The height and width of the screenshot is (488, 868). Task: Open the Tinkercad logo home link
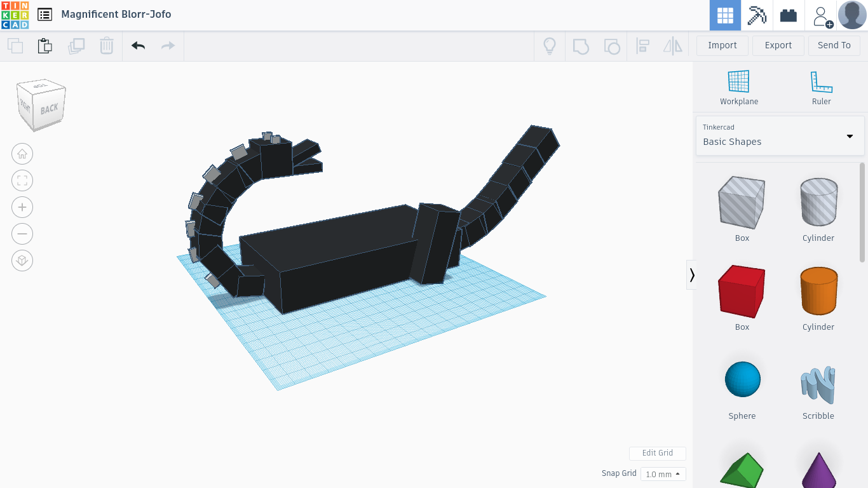[15, 15]
